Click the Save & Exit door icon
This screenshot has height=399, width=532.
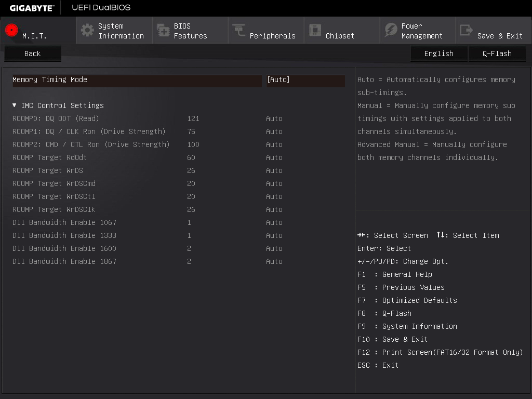coord(466,30)
